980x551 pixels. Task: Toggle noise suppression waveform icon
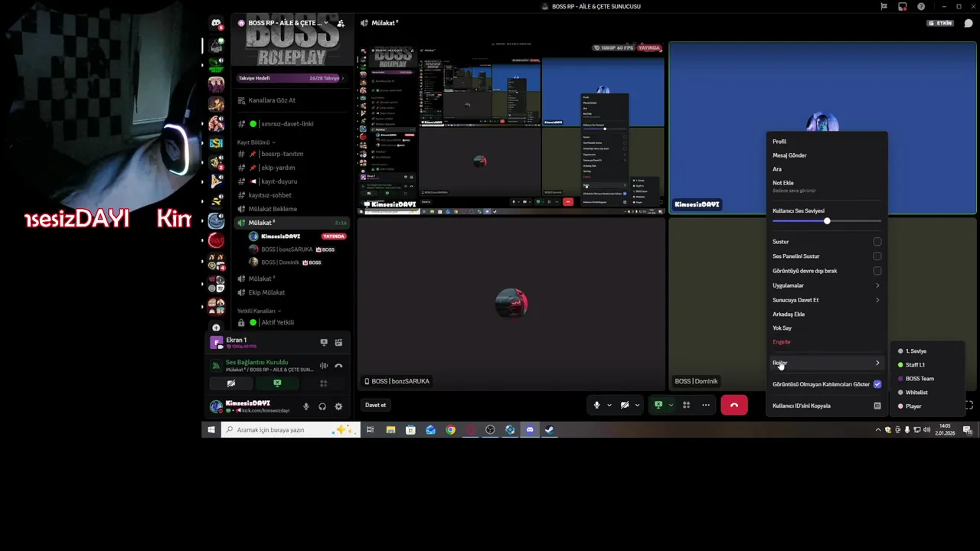[323, 366]
